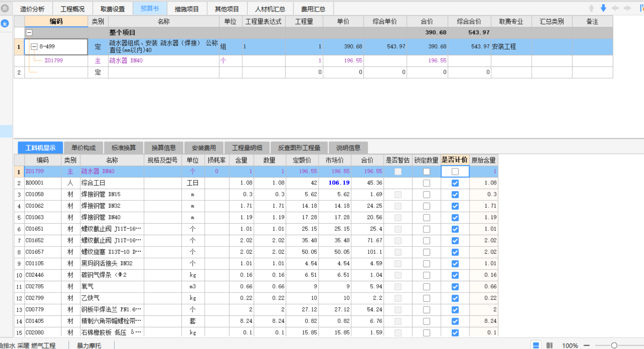Viewport: 644px width, 349px height.
Task: Switch to the 安装费用 sub-tab
Action: coord(204,148)
